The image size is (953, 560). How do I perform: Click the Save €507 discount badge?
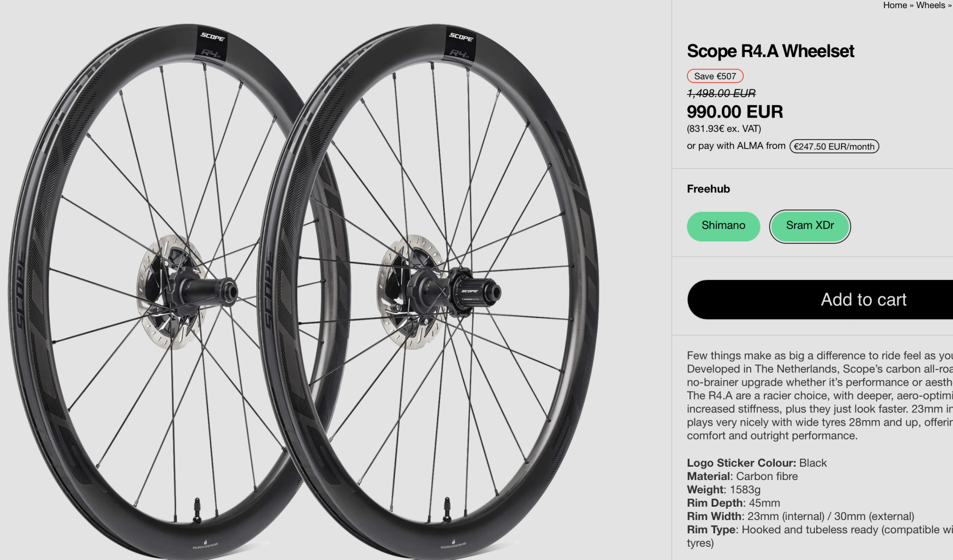pyautogui.click(x=715, y=76)
